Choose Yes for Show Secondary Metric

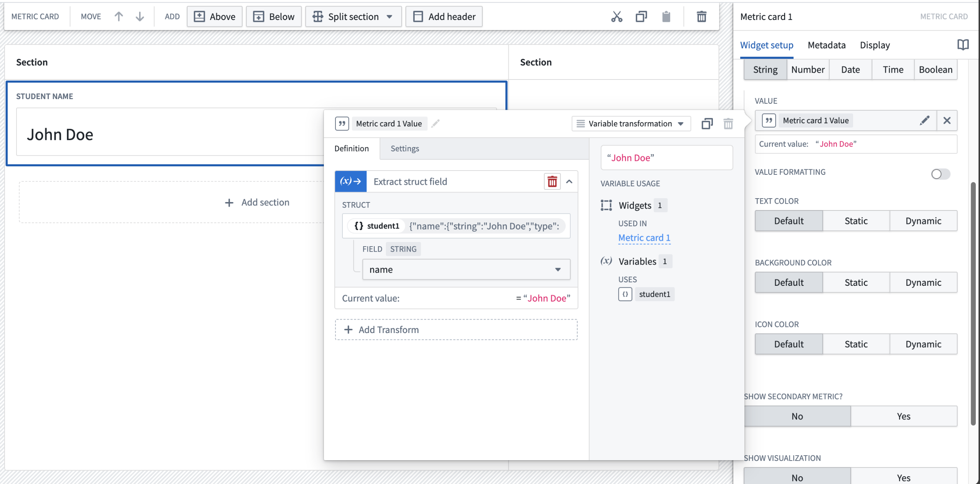[904, 416]
